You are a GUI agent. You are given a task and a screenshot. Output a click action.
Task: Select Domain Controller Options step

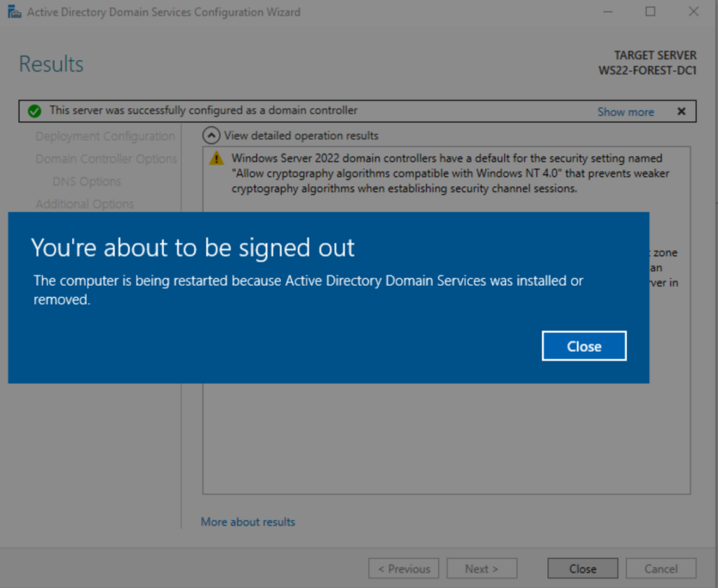click(x=107, y=159)
